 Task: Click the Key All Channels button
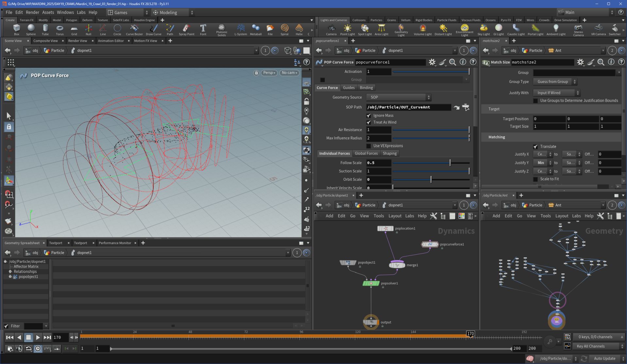tap(590, 346)
